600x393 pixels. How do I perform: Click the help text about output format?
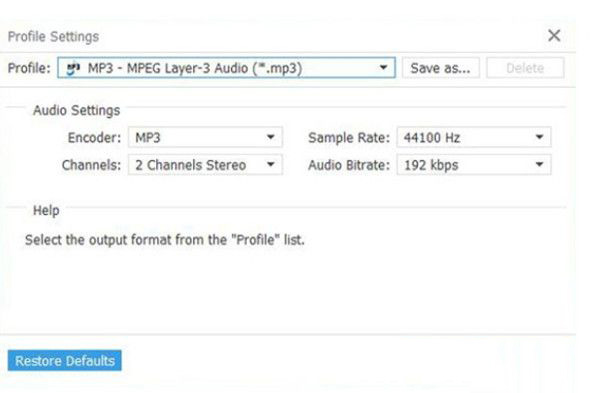165,240
